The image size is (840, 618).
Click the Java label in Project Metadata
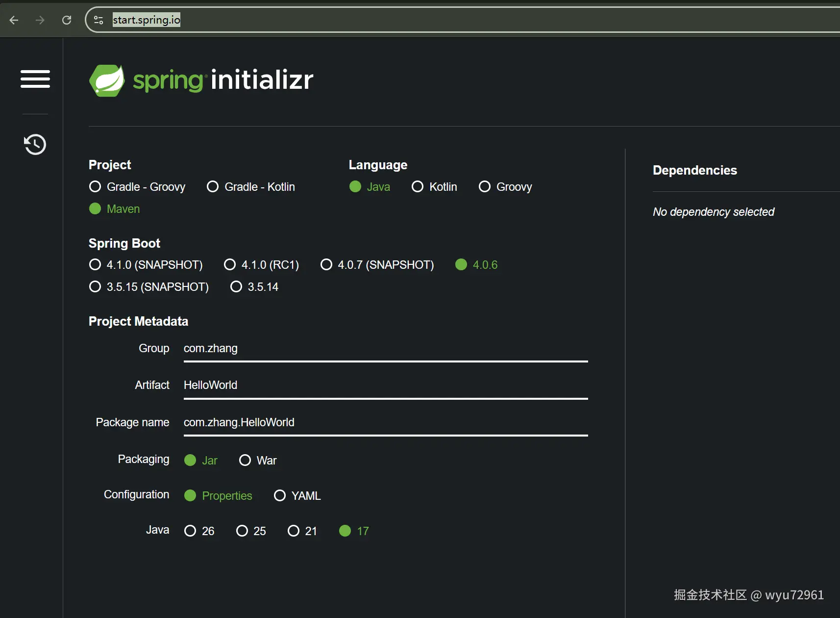(x=157, y=530)
